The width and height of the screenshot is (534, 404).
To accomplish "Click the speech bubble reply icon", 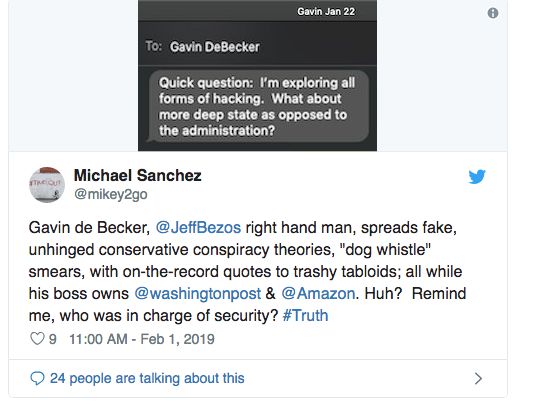I will 37,378.
